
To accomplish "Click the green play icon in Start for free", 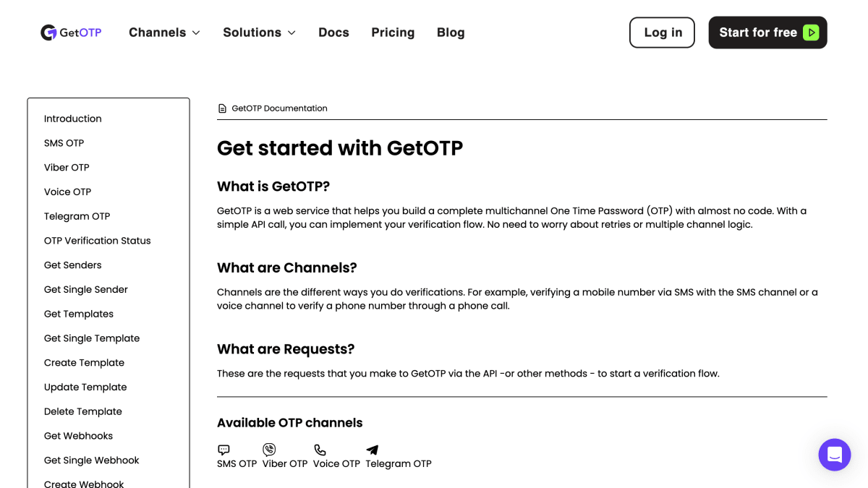I will (x=811, y=33).
